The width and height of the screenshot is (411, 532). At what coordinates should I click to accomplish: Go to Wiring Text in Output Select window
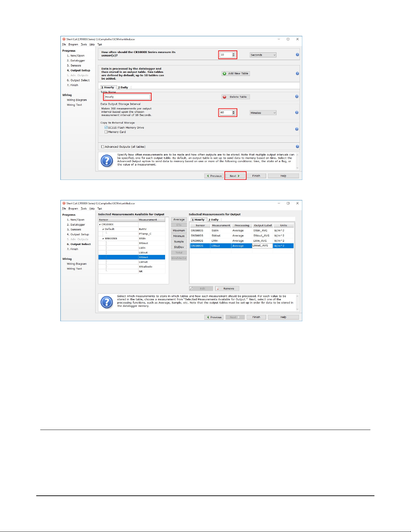tap(74, 269)
